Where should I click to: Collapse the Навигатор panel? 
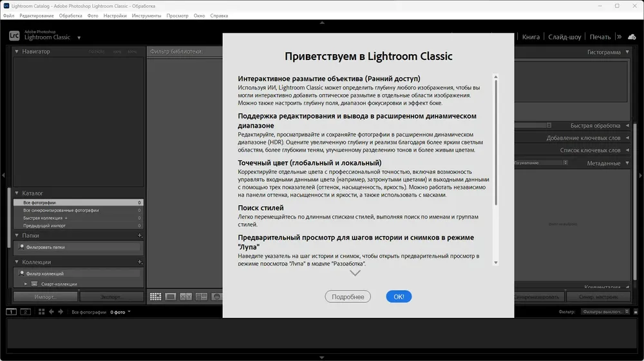[x=17, y=52]
